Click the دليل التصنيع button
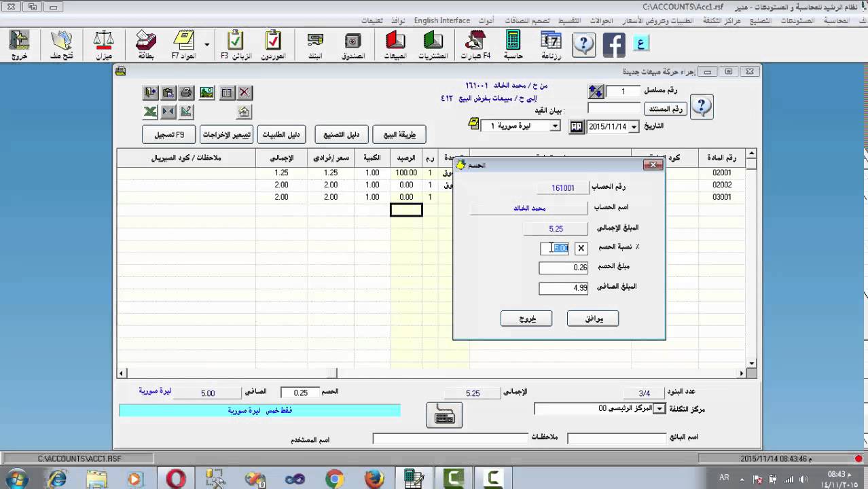Image resolution: width=868 pixels, height=489 pixels. (x=341, y=134)
